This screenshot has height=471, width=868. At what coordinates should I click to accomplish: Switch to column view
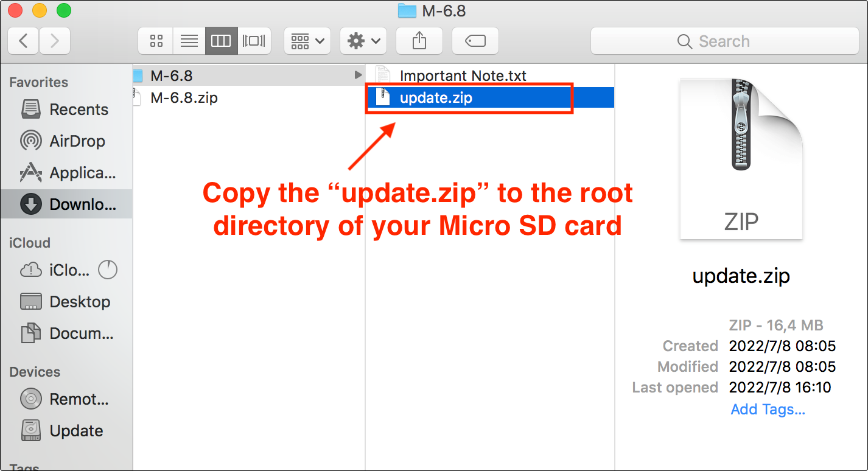click(x=221, y=41)
